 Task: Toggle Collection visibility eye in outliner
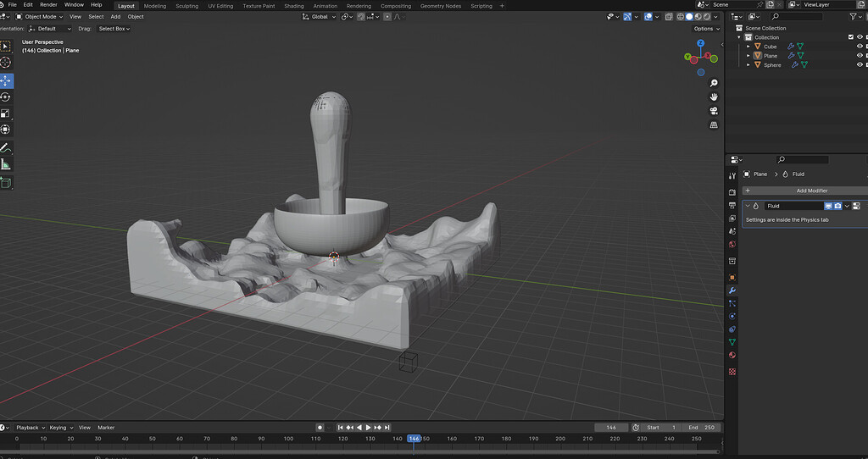pos(860,37)
